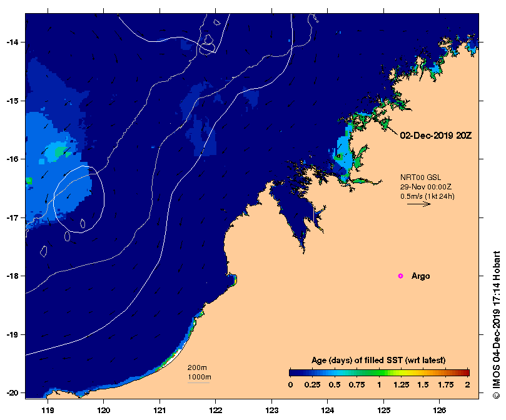Screen dimensions: 506x420
Task: Click the 200m contour legend label
Action: (x=197, y=367)
